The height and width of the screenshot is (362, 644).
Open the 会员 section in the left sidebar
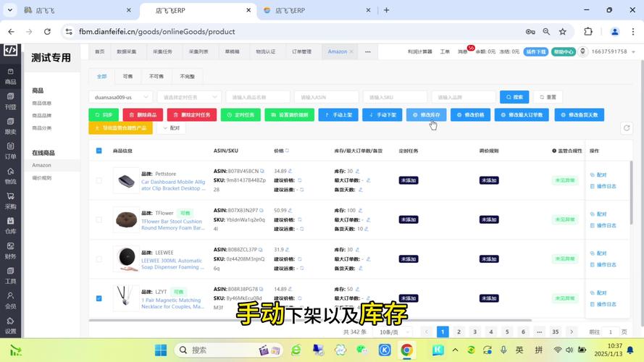coord(11,300)
